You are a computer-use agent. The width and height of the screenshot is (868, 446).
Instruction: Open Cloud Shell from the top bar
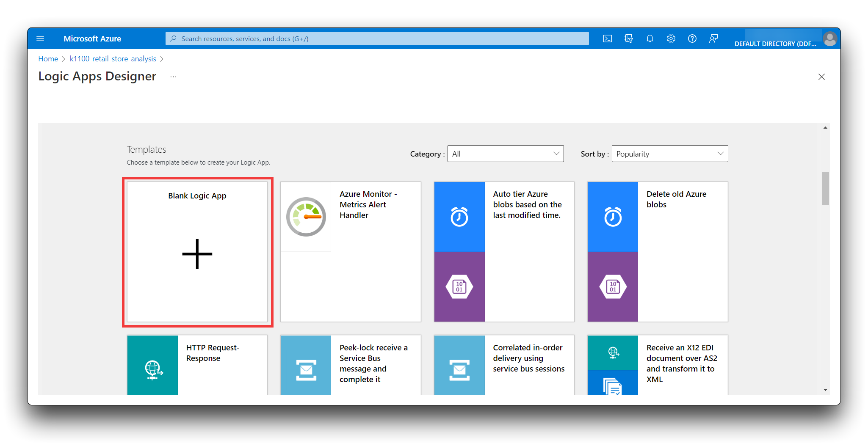coord(608,39)
